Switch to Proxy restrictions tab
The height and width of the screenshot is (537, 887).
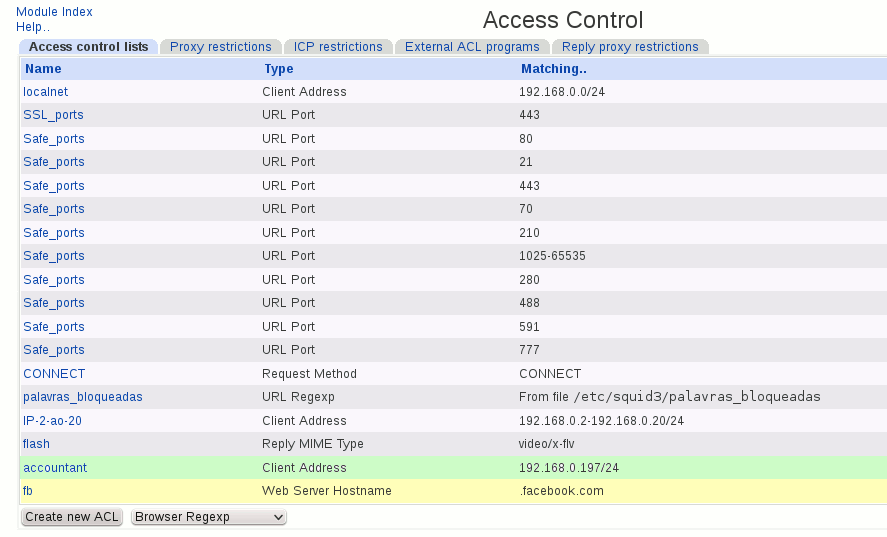click(220, 47)
